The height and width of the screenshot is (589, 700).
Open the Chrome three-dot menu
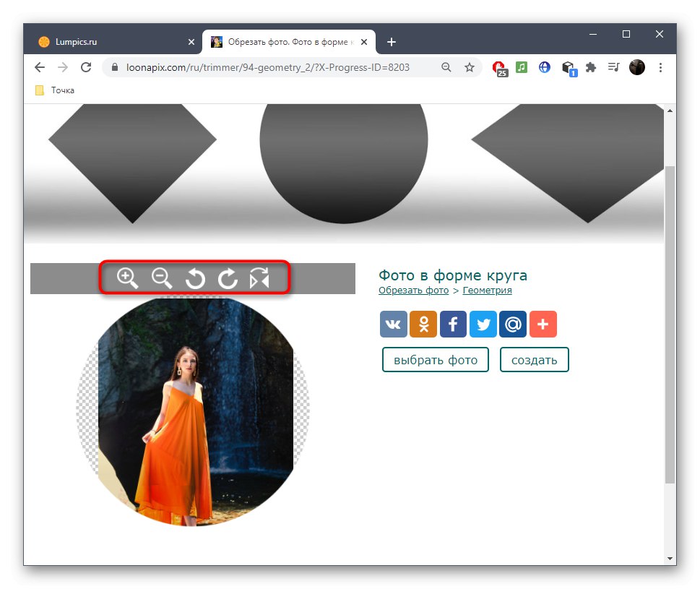(x=660, y=67)
